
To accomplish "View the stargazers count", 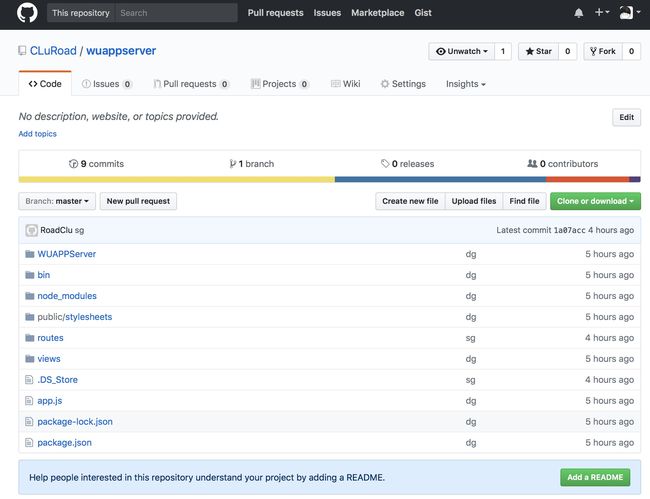I will [x=568, y=51].
